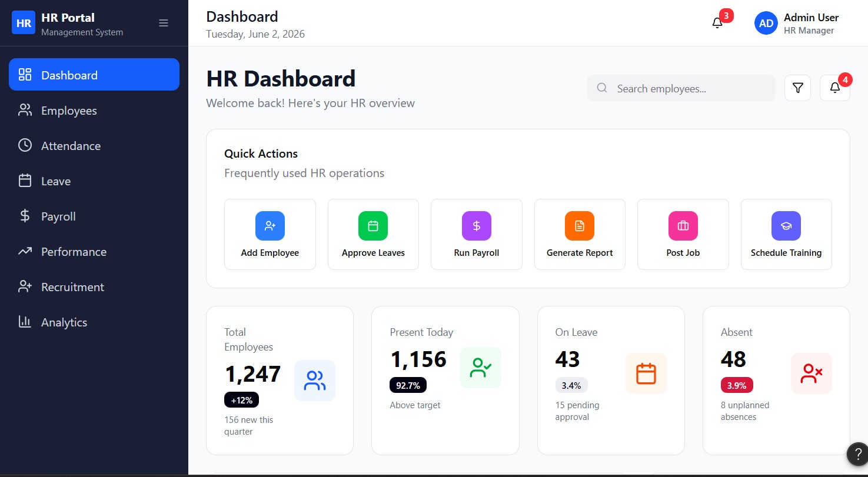The width and height of the screenshot is (868, 477).
Task: Click the 1,247 total employees value
Action: 253,373
